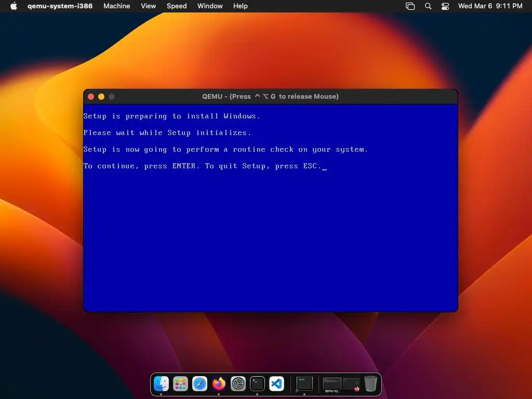Click 'Setup is preparing to install Windows.' line
Screen dimensions: 532x399
171,116
